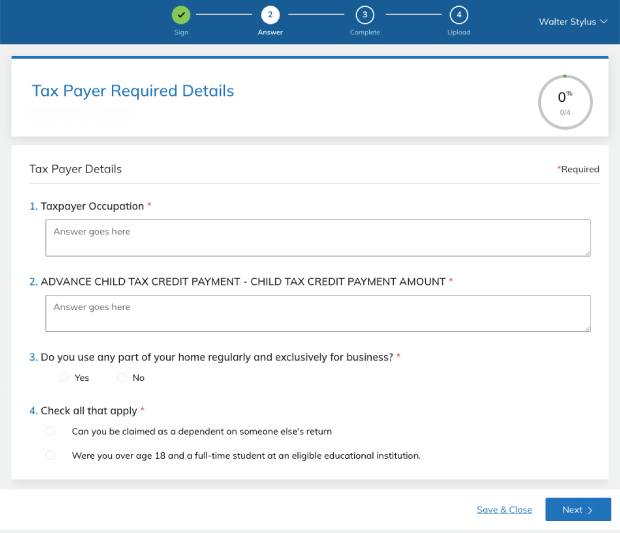Focus the Child Tax Credit Payment Amount field
Viewport: 620px width, 533px height.
tap(317, 313)
